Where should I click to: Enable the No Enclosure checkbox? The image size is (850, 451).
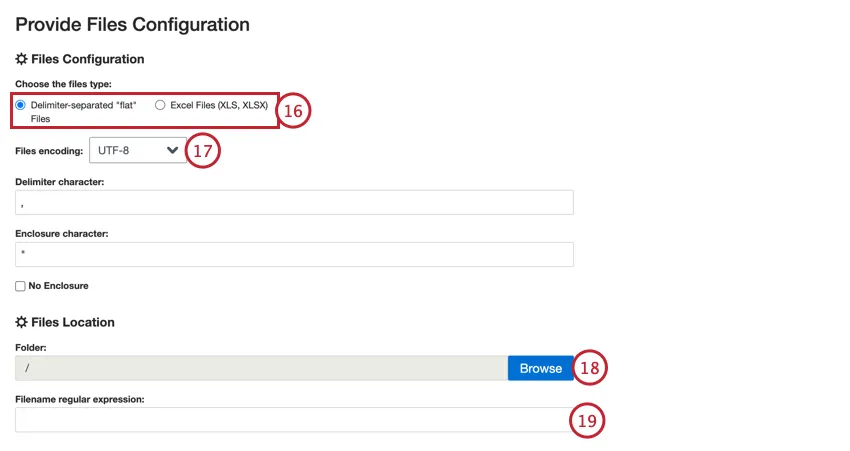(x=21, y=286)
